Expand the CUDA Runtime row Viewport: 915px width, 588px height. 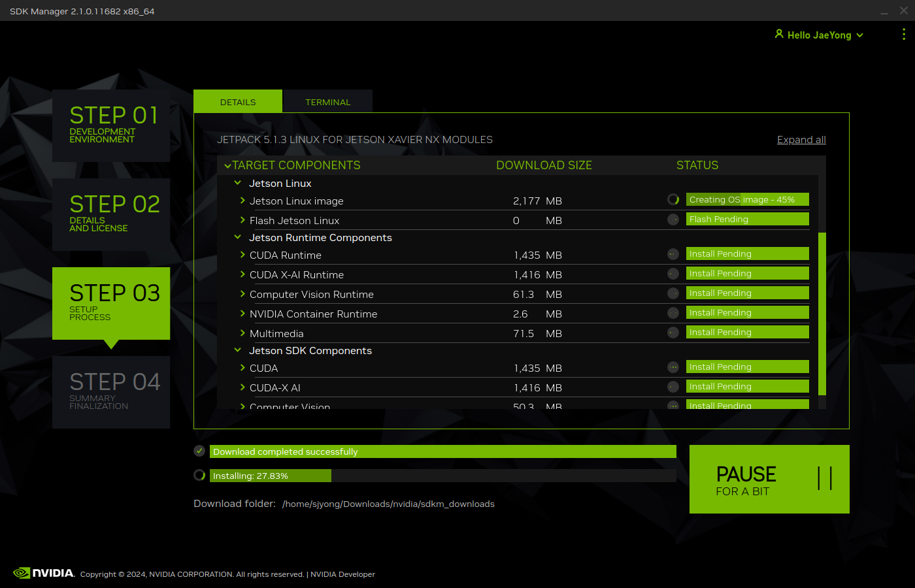[x=242, y=255]
